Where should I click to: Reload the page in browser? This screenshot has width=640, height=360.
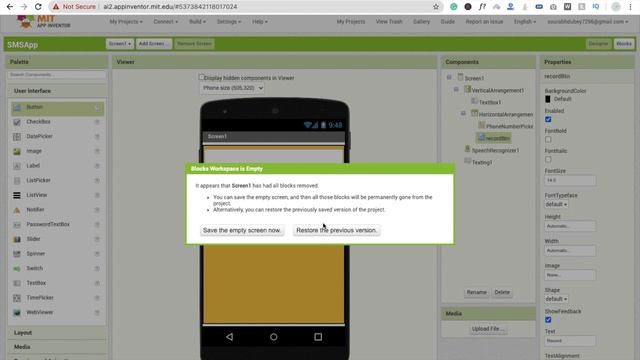[x=38, y=7]
